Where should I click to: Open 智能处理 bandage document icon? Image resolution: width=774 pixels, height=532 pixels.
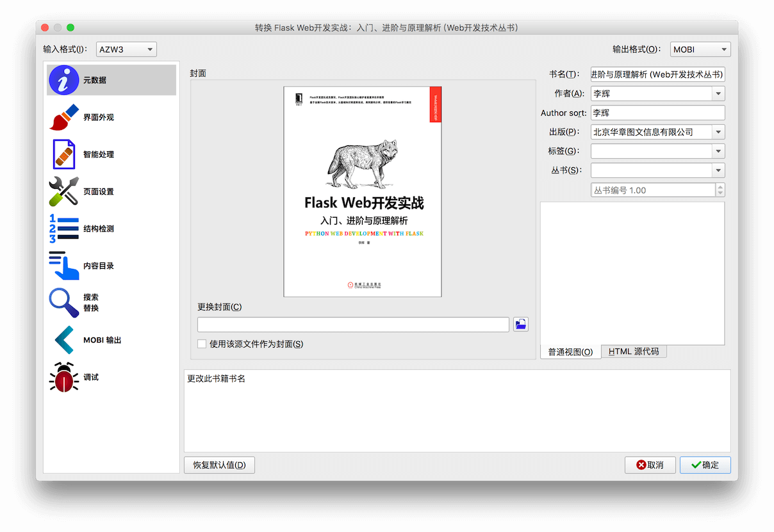click(x=64, y=154)
